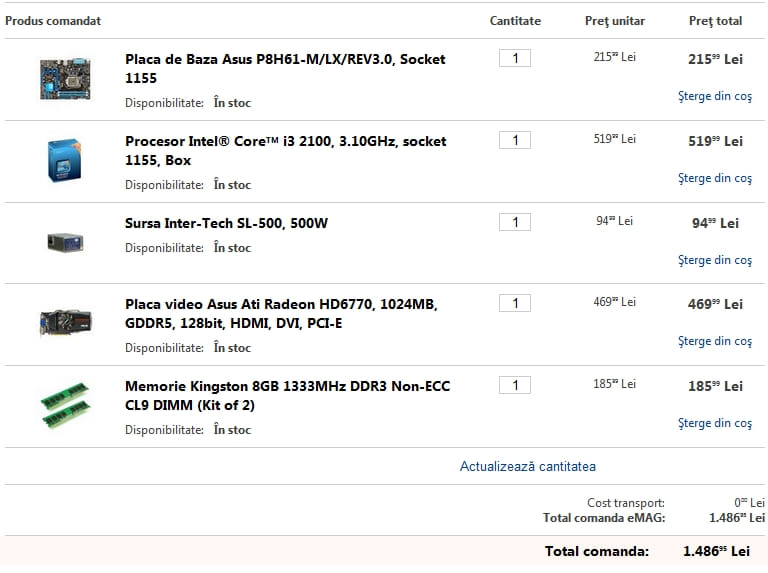Remove the Asus motherboard with Șterge din coș
Image resolution: width=768 pixels, height=573 pixels.
(715, 96)
